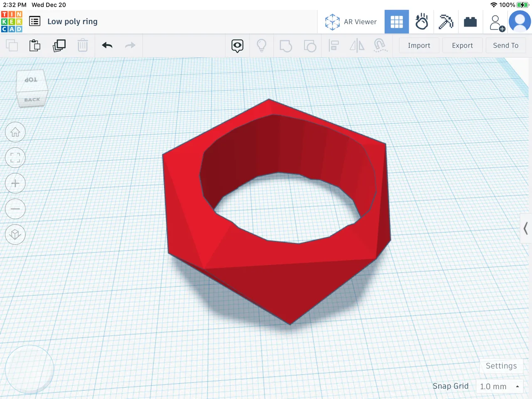The width and height of the screenshot is (532, 399).
Task: Toggle perspective view mode
Action: [x=15, y=234]
